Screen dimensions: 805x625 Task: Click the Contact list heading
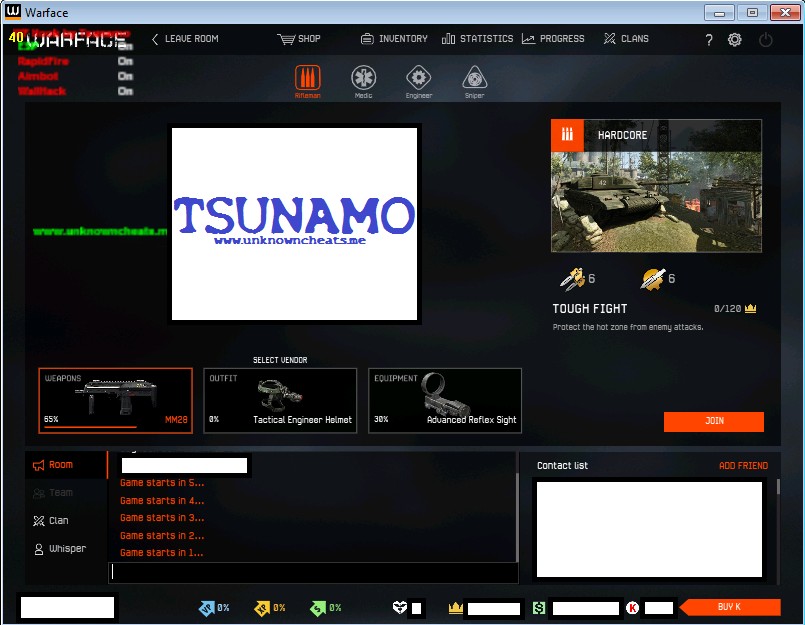563,466
